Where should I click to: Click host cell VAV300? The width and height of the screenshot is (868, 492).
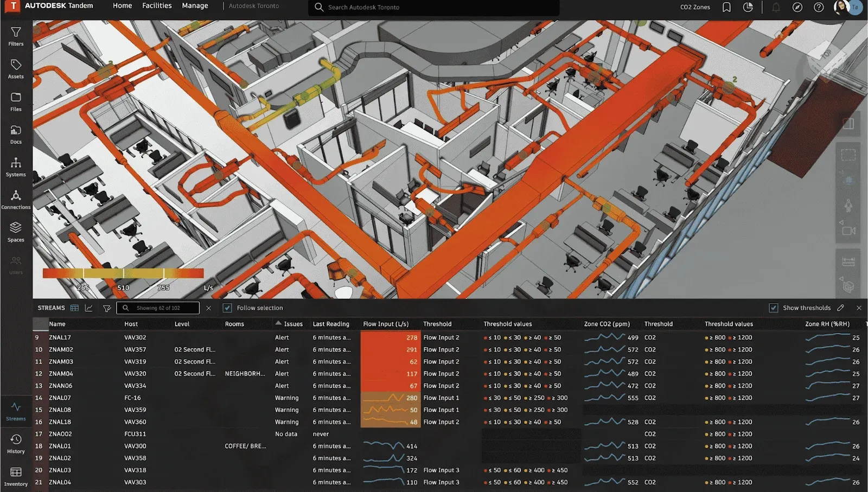(x=135, y=446)
